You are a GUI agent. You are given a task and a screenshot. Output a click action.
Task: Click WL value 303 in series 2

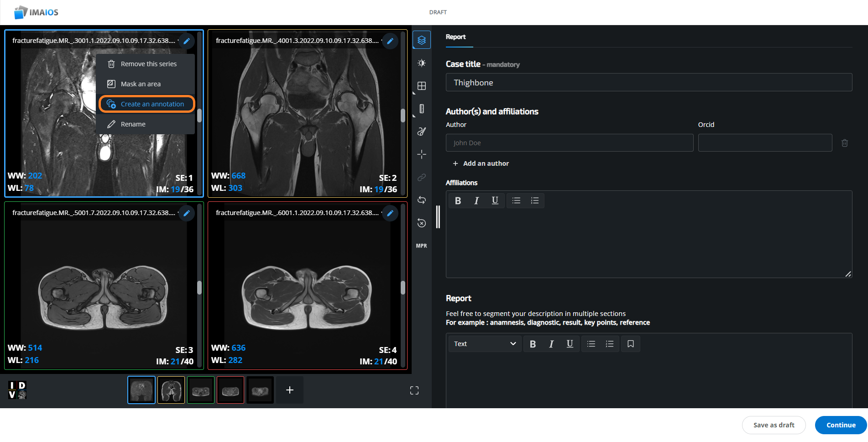coord(235,188)
